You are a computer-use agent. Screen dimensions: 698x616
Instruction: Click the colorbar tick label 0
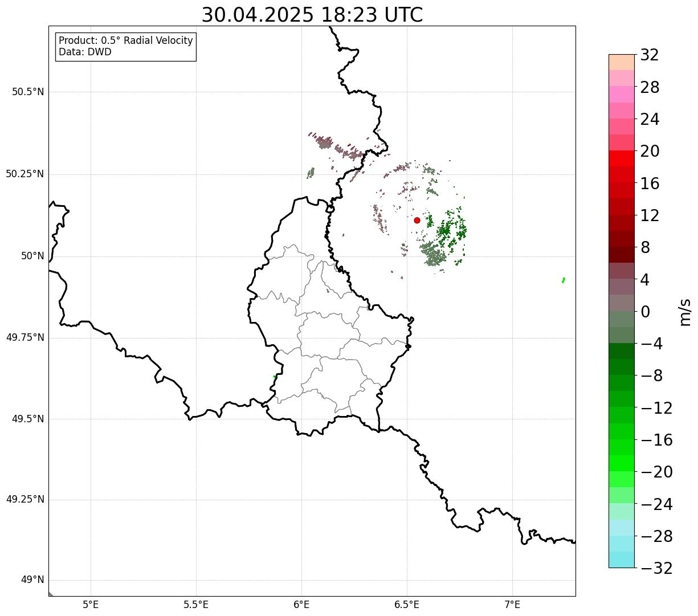tap(645, 312)
